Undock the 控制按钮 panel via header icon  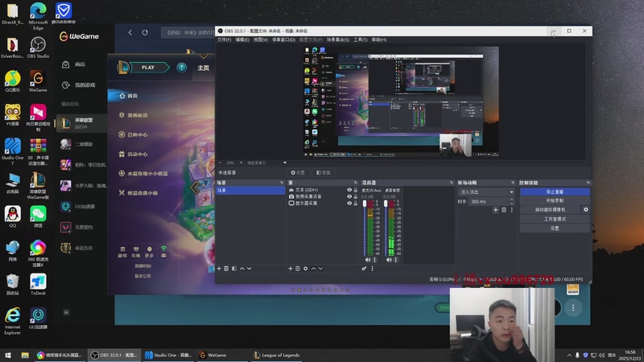click(588, 183)
